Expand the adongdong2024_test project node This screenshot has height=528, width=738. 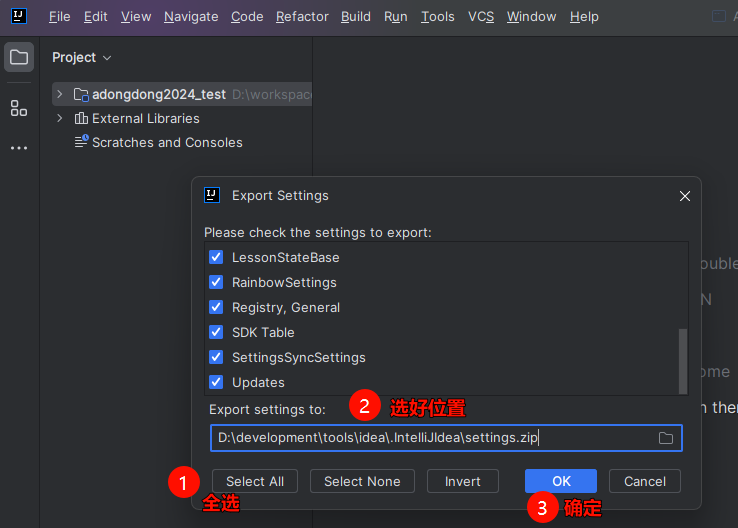point(59,94)
